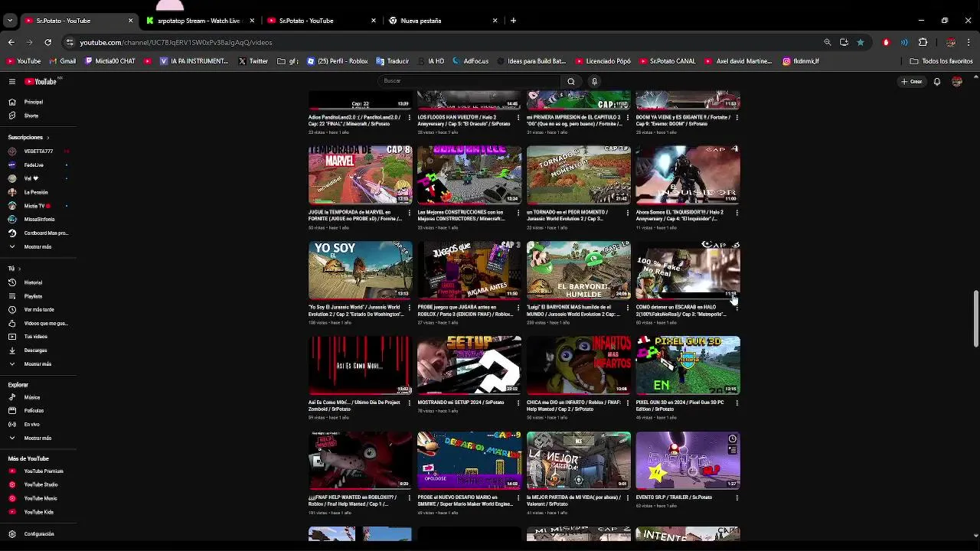Open the YouTube hamburger guide menu
Viewport: 980px width, 551px height.
click(x=11, y=81)
